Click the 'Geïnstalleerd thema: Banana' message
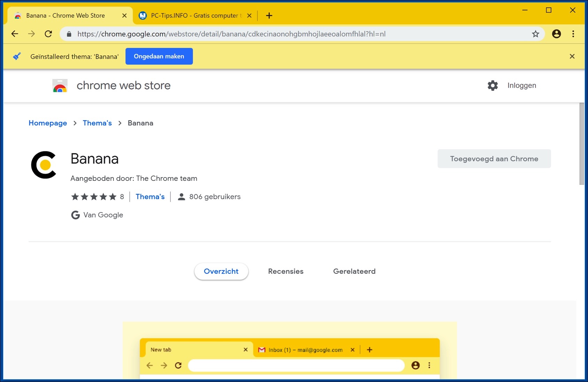 pyautogui.click(x=75, y=56)
